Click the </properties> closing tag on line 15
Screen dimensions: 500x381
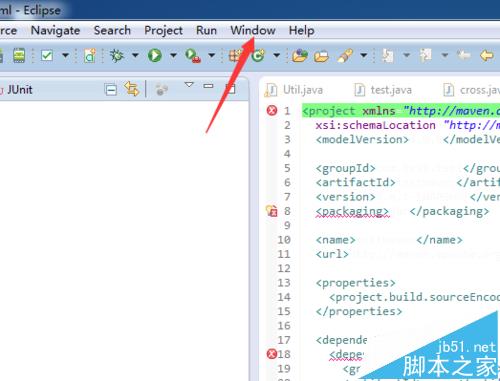[359, 312]
